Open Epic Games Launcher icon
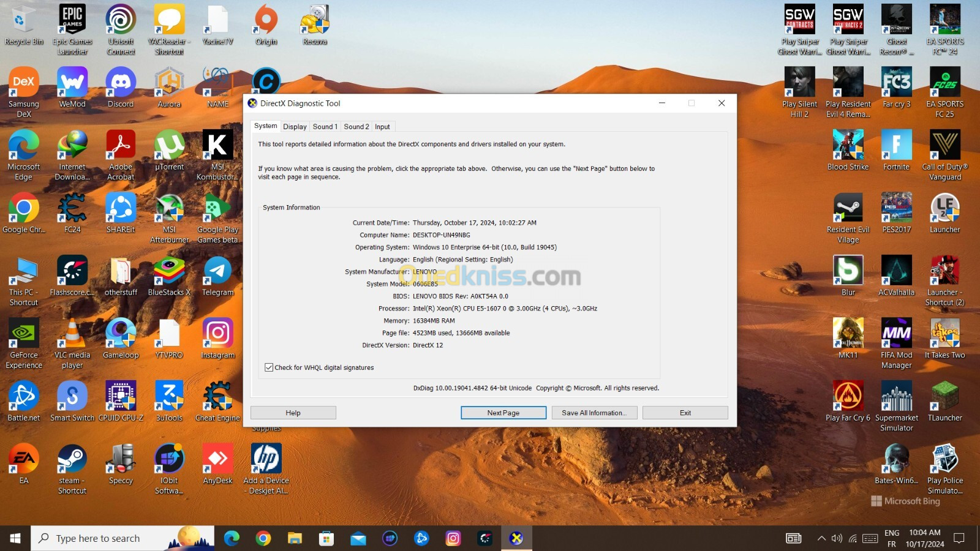The height and width of the screenshot is (551, 980). [x=72, y=29]
